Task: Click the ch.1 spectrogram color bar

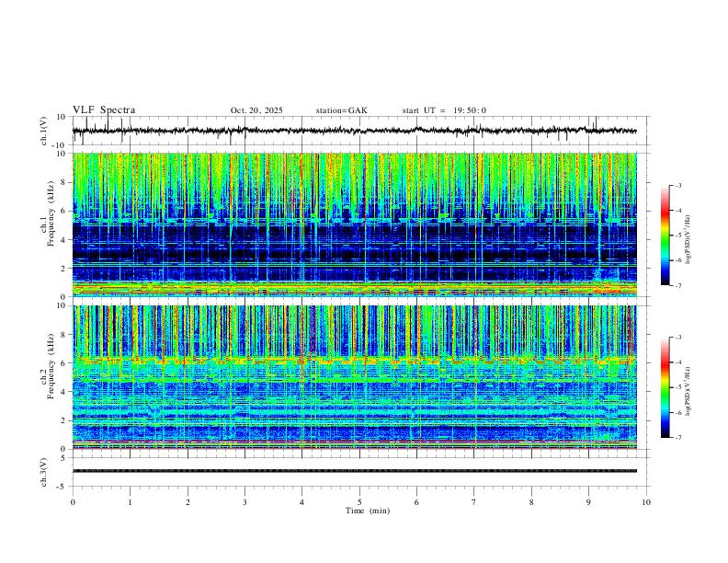Action: click(665, 236)
